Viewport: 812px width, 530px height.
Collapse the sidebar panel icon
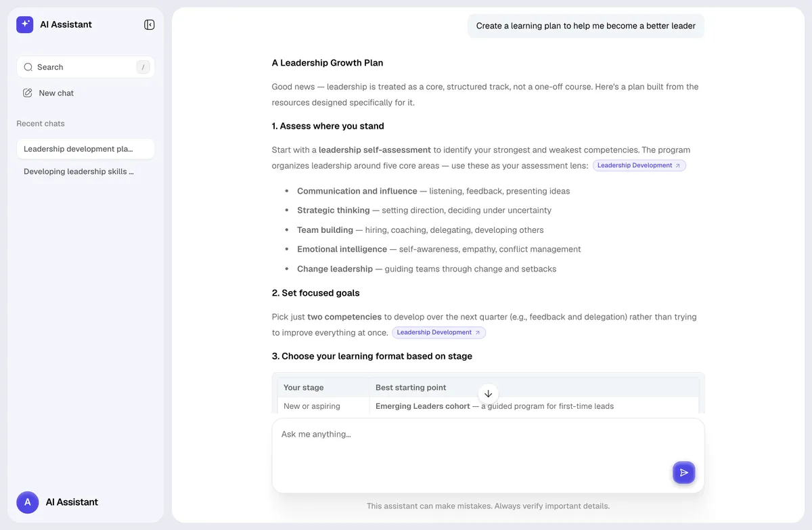pyautogui.click(x=150, y=25)
